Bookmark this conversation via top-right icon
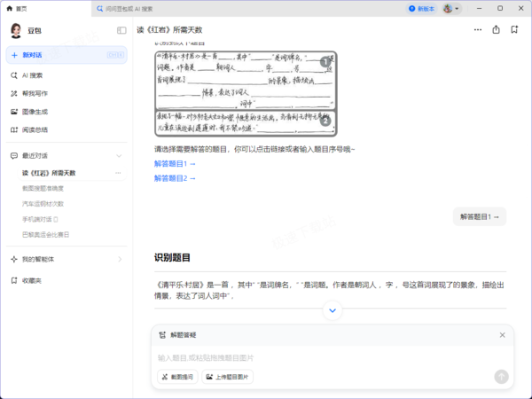 point(514,30)
